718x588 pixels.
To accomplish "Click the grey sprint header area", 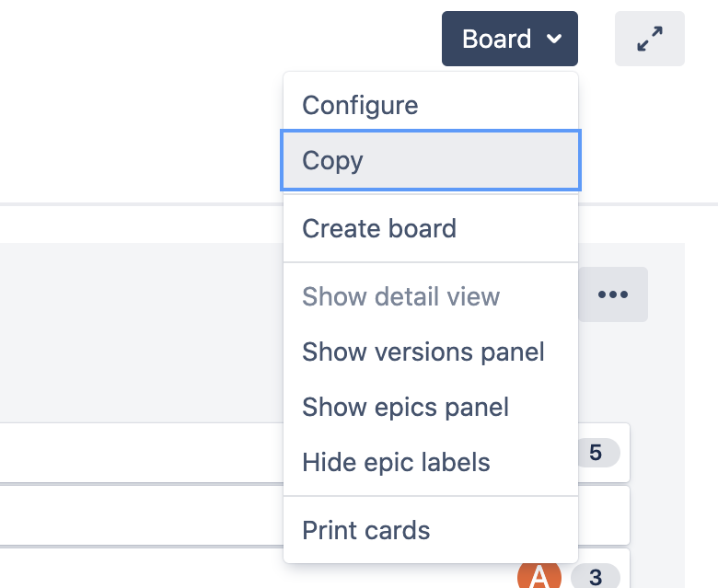I will click(x=142, y=333).
